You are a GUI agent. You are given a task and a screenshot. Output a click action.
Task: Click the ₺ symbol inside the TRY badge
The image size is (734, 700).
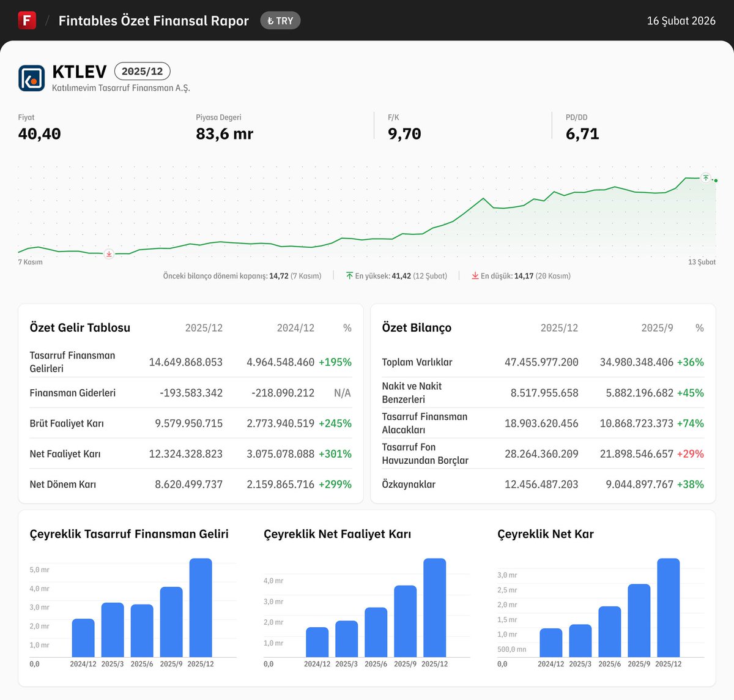click(x=272, y=20)
